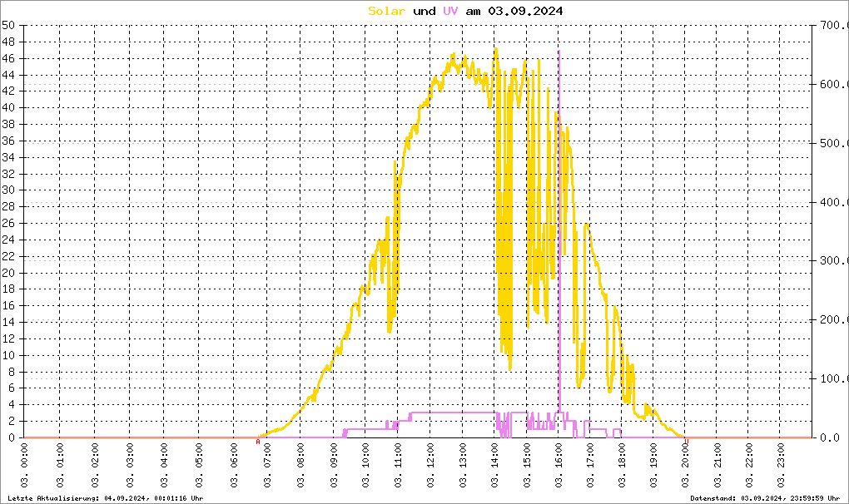Click the yellow "Solar" word in the title
The height and width of the screenshot is (504, 849).
pyautogui.click(x=387, y=11)
